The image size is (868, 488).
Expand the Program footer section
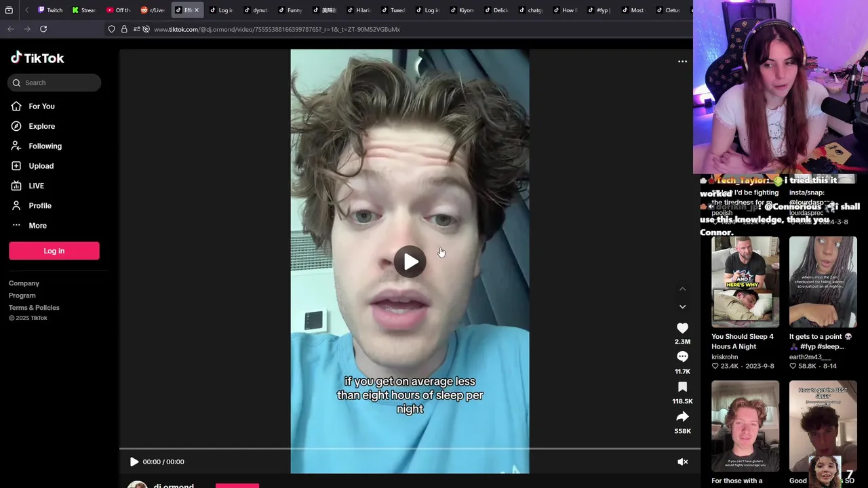[22, 296]
